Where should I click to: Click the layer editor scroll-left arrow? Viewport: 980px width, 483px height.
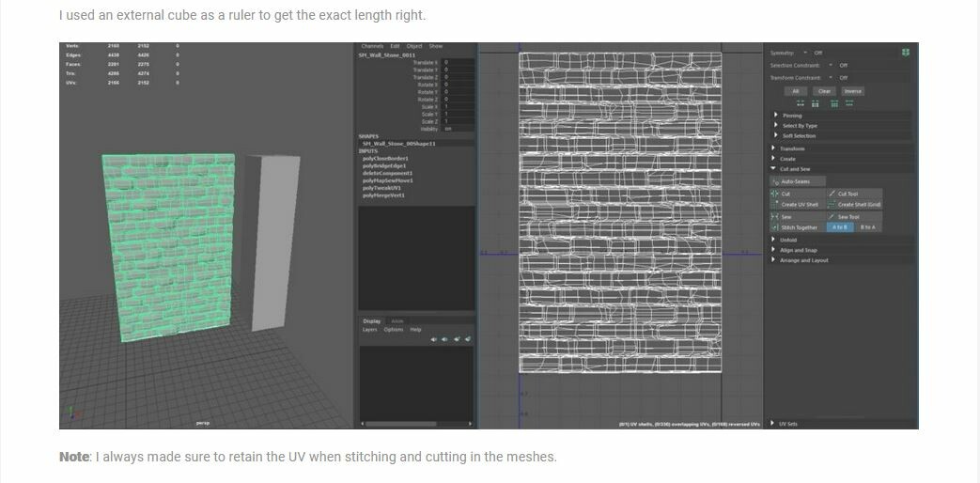[362, 424]
